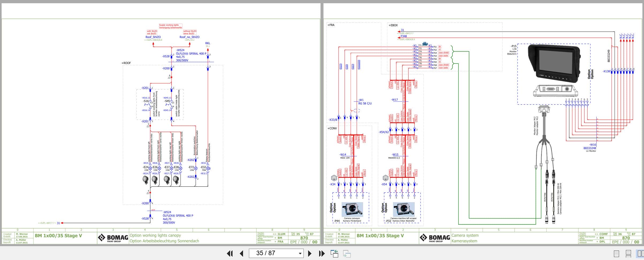Select the -E72 lamp label
The height and width of the screenshot is (260, 644).
coord(191,167)
